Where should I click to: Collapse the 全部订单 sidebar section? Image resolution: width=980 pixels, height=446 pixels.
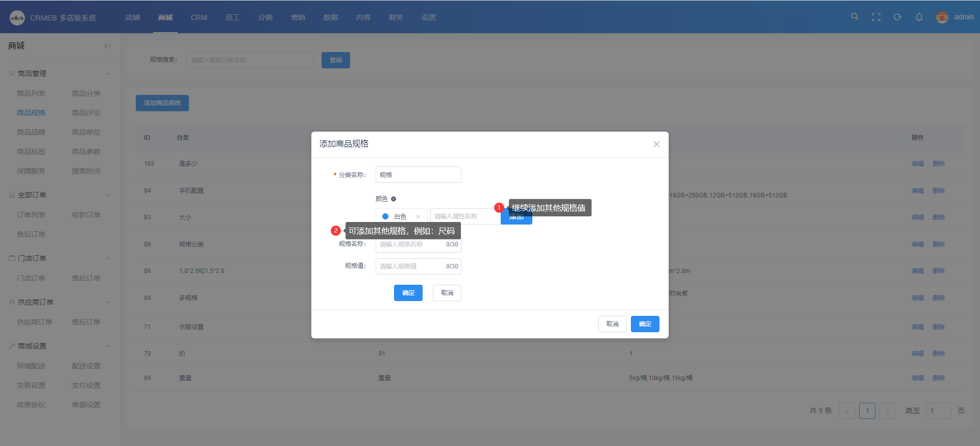109,195
